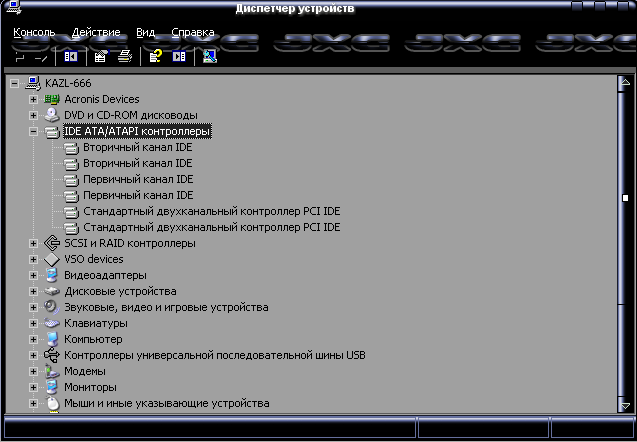The height and width of the screenshot is (442, 637).
Task: Click the IDE ATA/ATAPI контроллеры category icon
Action: click(x=52, y=132)
